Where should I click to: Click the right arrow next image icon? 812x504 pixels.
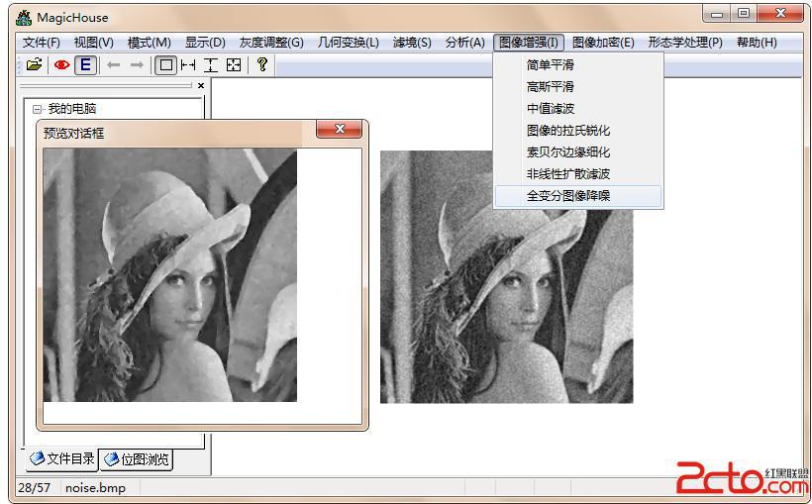pos(137,64)
